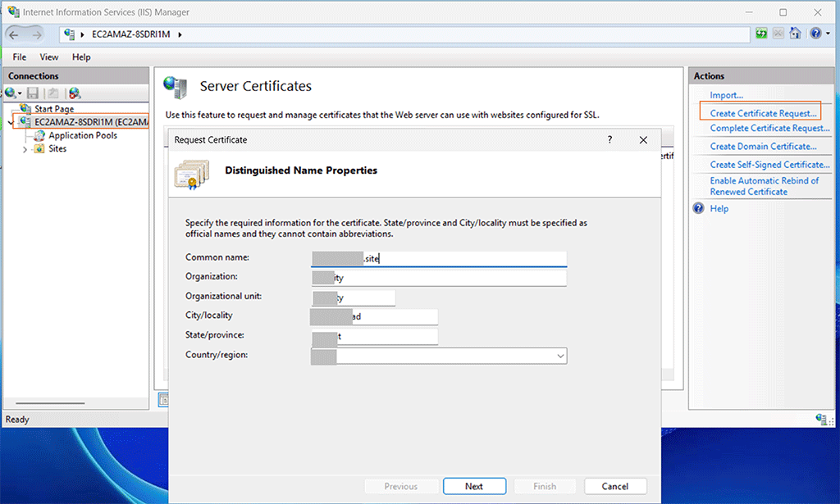Viewport: 840px width, 504px height.
Task: Select Application Pools in Connections tree
Action: (x=82, y=135)
